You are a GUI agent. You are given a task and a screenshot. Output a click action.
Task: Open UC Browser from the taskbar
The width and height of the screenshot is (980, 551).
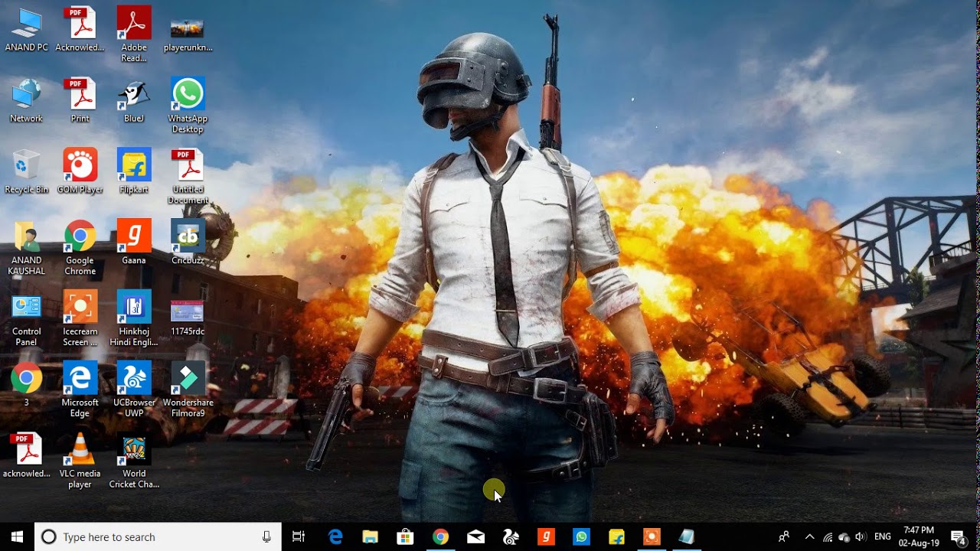pos(511,537)
